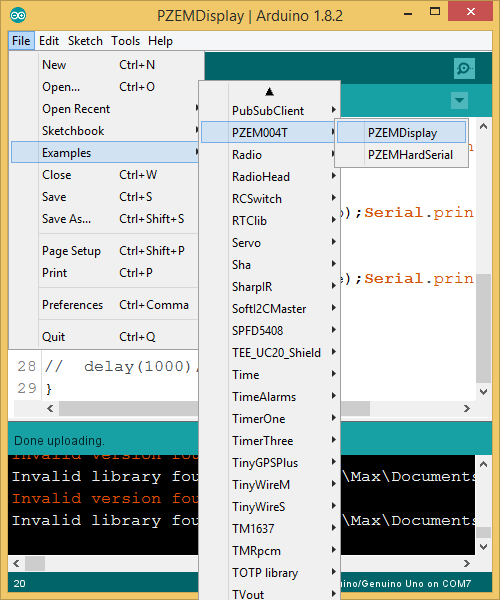Expand TinyWireM examples submenu

tap(269, 485)
